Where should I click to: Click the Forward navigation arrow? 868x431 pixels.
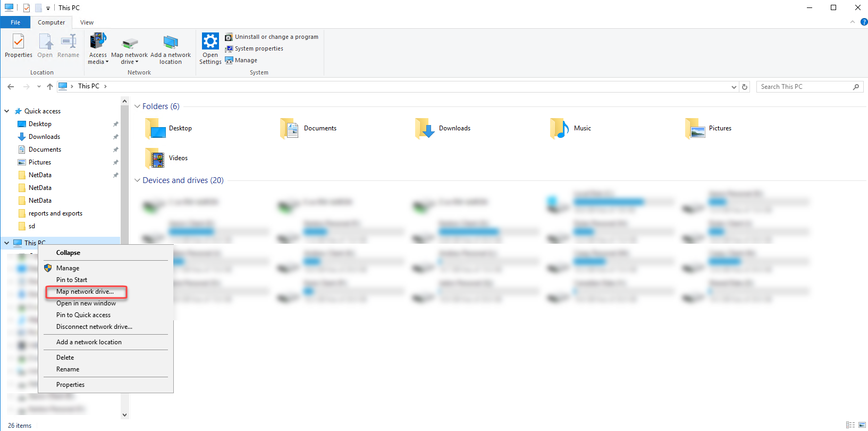(x=26, y=86)
